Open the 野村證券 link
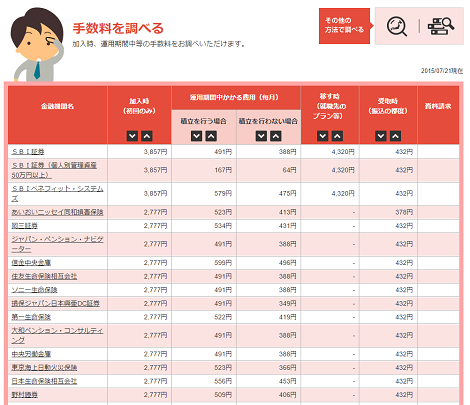 point(25,395)
